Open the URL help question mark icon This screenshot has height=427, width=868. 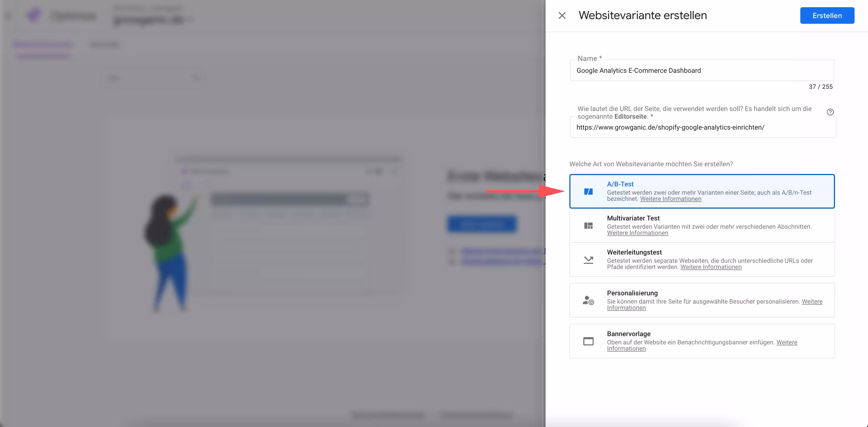[830, 112]
